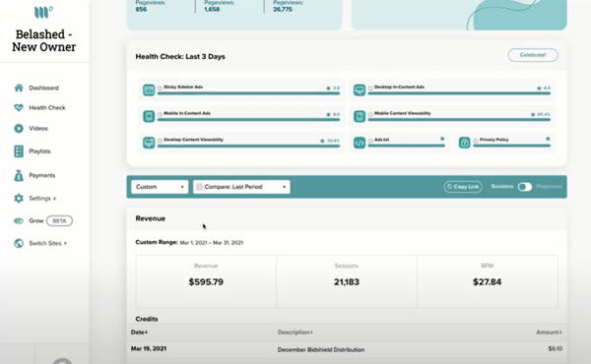Click the Sessions 21,183 card

pos(347,281)
